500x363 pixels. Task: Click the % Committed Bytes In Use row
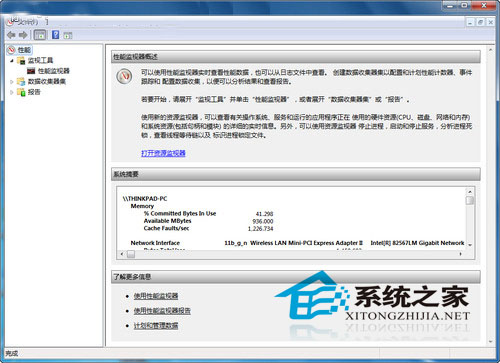[180, 213]
